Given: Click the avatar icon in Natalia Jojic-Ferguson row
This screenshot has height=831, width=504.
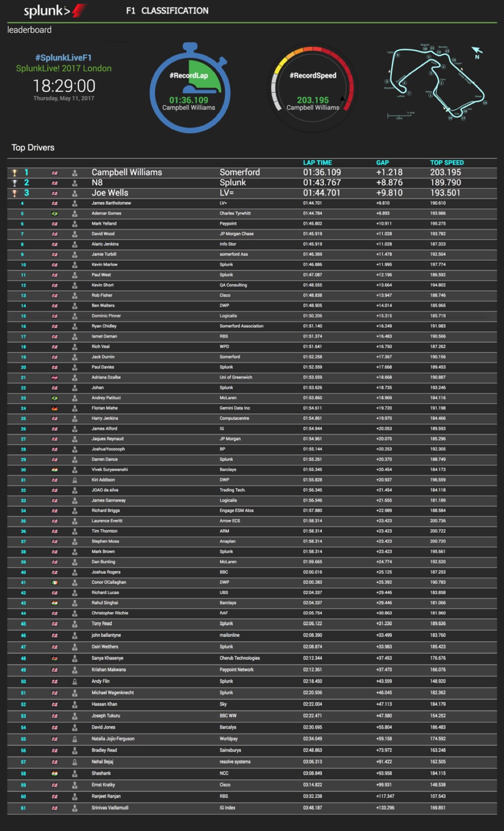Looking at the screenshot, I should pyautogui.click(x=74, y=739).
